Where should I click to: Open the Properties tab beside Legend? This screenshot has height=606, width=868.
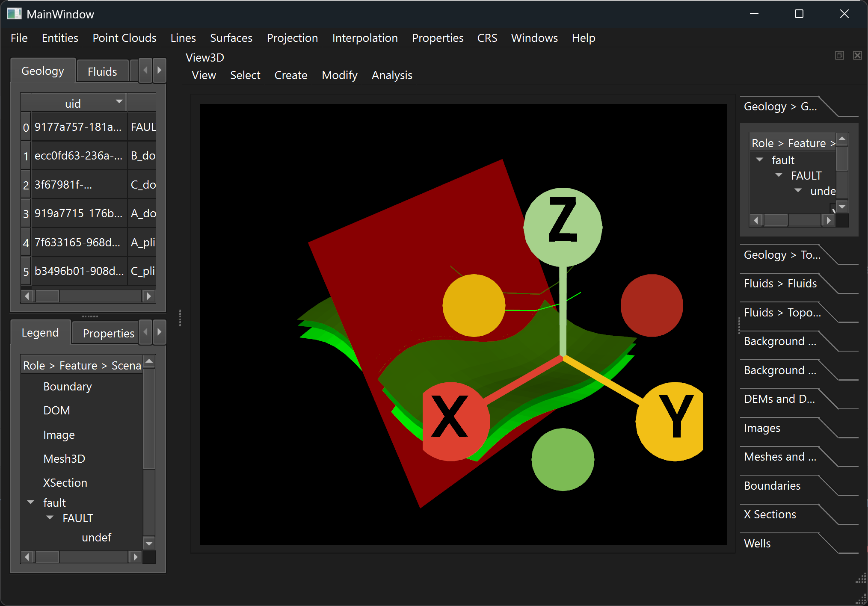point(108,333)
